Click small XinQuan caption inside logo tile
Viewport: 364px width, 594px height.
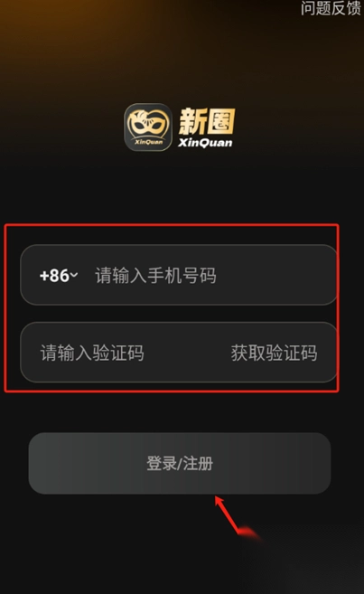coord(148,142)
